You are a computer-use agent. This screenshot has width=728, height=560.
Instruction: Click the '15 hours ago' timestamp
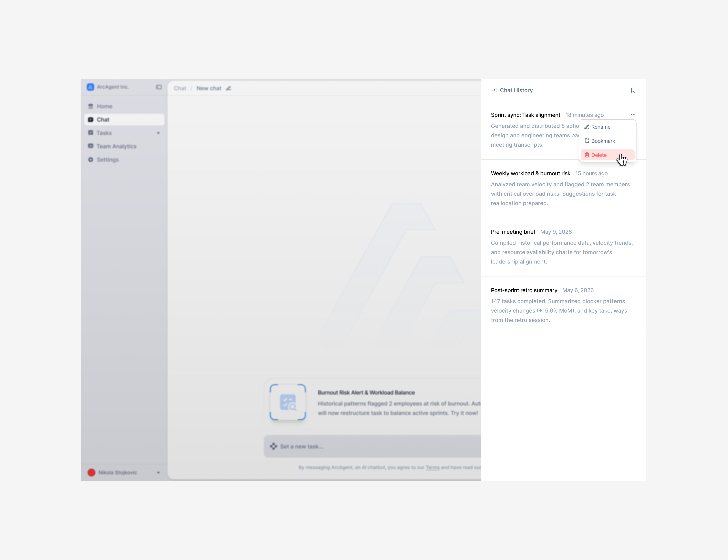click(591, 173)
